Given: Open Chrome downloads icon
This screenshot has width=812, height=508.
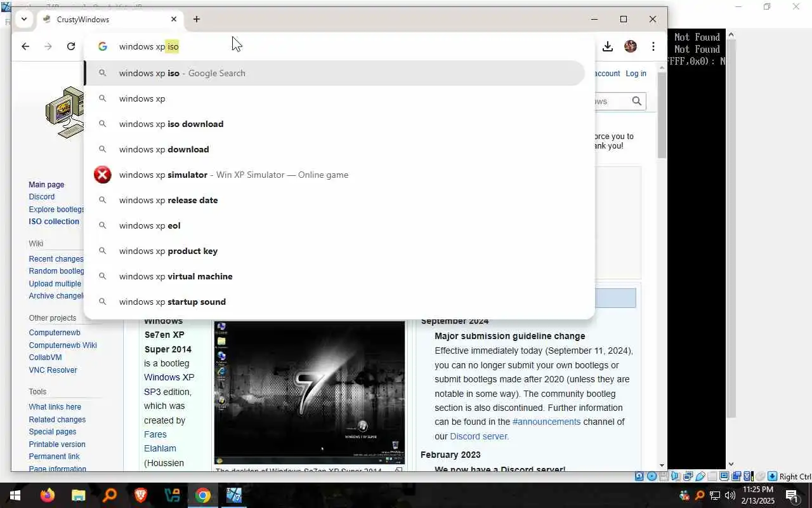Looking at the screenshot, I should pyautogui.click(x=607, y=46).
